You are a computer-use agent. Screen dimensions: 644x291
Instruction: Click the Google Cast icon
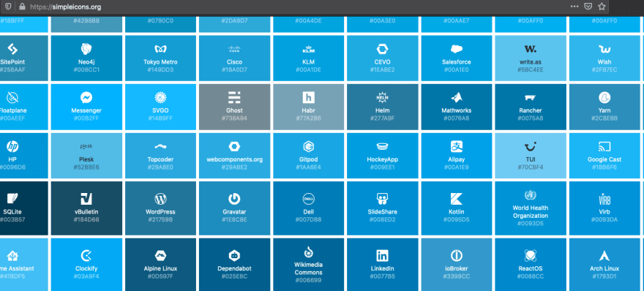[x=604, y=146]
